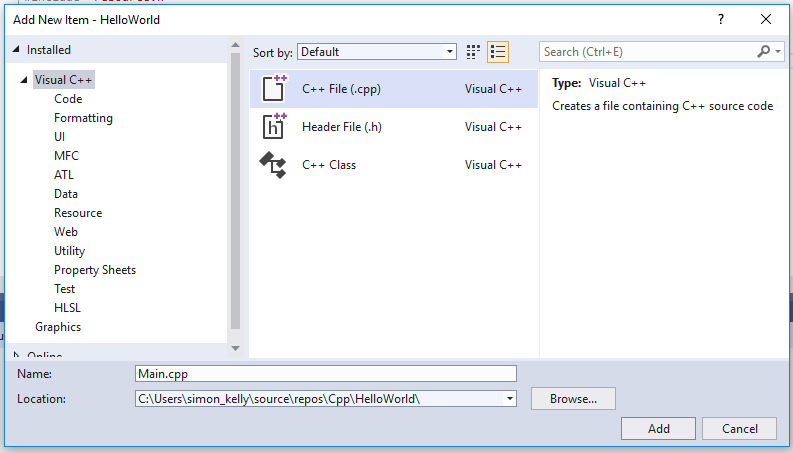Select the HLSL category
Screen dimensions: 793x453
pyautogui.click(x=67, y=308)
